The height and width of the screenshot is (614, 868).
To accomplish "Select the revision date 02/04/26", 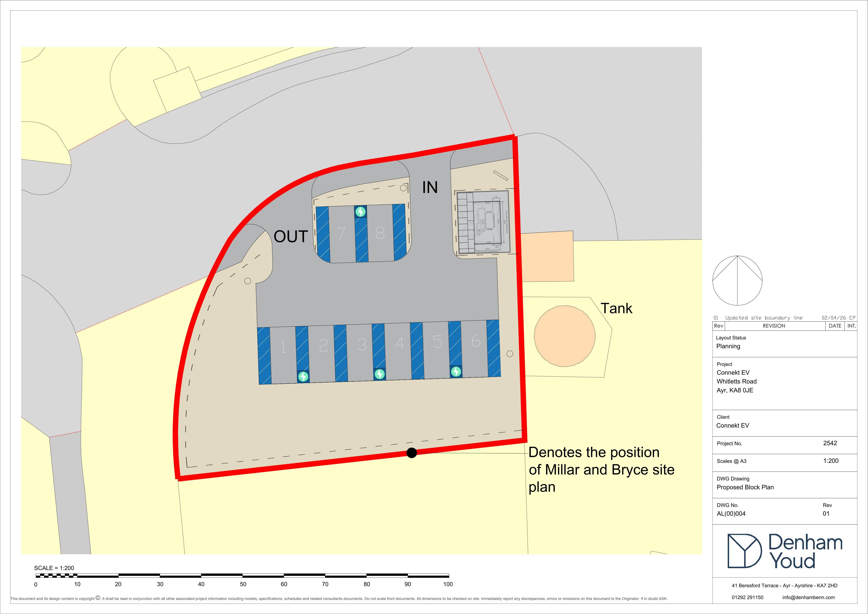I will 834,318.
